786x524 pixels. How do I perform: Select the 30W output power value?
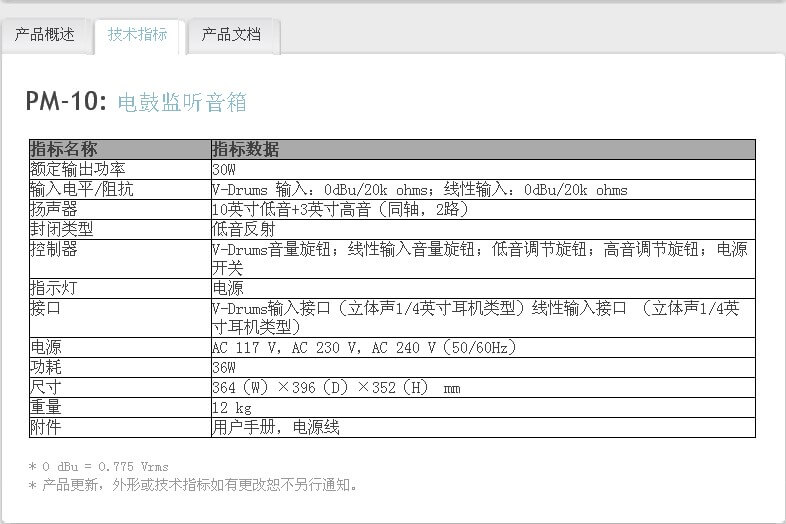[x=224, y=169]
